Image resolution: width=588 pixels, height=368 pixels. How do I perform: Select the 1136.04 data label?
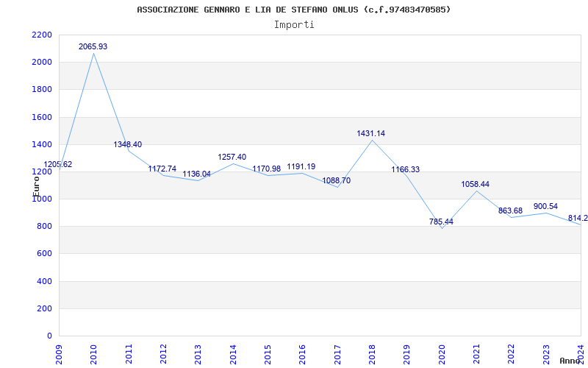(196, 174)
